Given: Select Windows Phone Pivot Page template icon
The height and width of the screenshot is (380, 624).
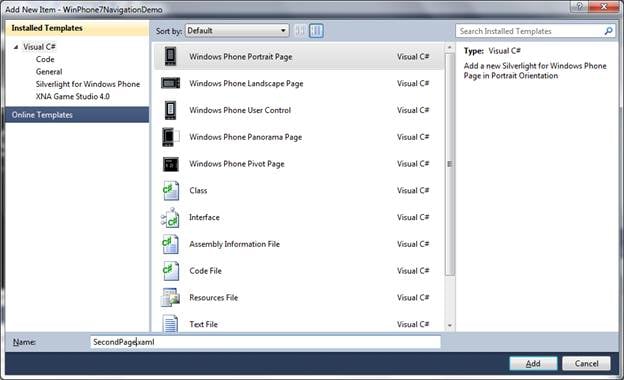Looking at the screenshot, I should pyautogui.click(x=171, y=164).
